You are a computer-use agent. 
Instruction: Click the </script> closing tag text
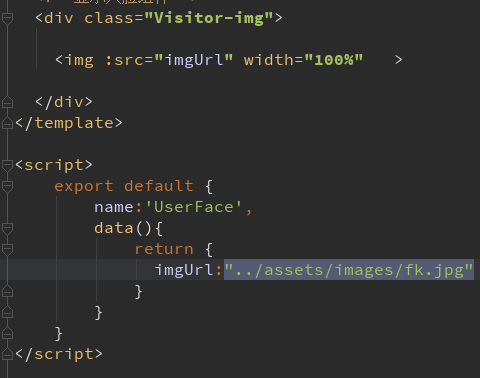(59, 354)
